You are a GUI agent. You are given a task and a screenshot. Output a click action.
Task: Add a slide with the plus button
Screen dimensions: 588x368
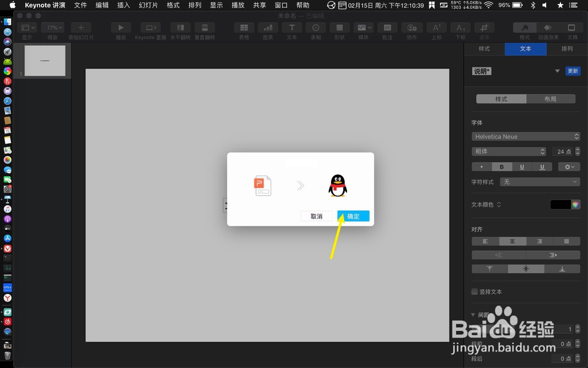tap(81, 28)
